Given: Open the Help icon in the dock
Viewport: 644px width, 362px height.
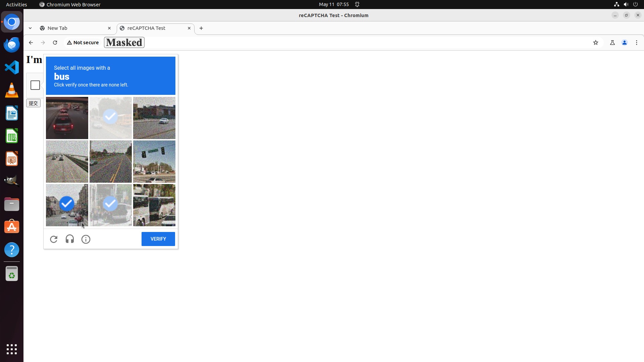Looking at the screenshot, I should 12,250.
